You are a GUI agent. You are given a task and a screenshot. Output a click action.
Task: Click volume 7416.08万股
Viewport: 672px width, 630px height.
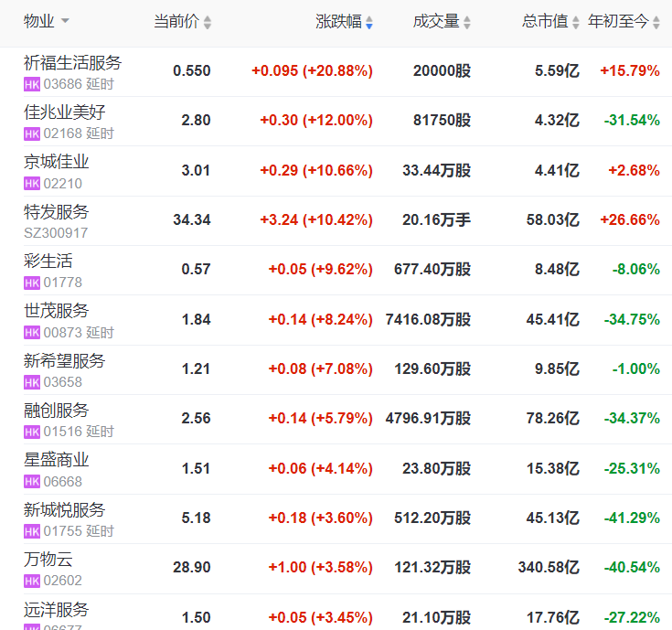click(428, 319)
